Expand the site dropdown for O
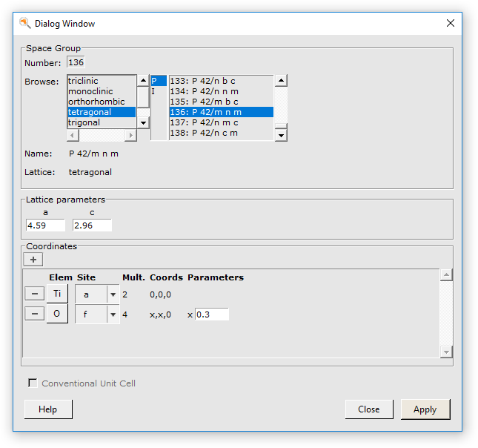 (113, 314)
